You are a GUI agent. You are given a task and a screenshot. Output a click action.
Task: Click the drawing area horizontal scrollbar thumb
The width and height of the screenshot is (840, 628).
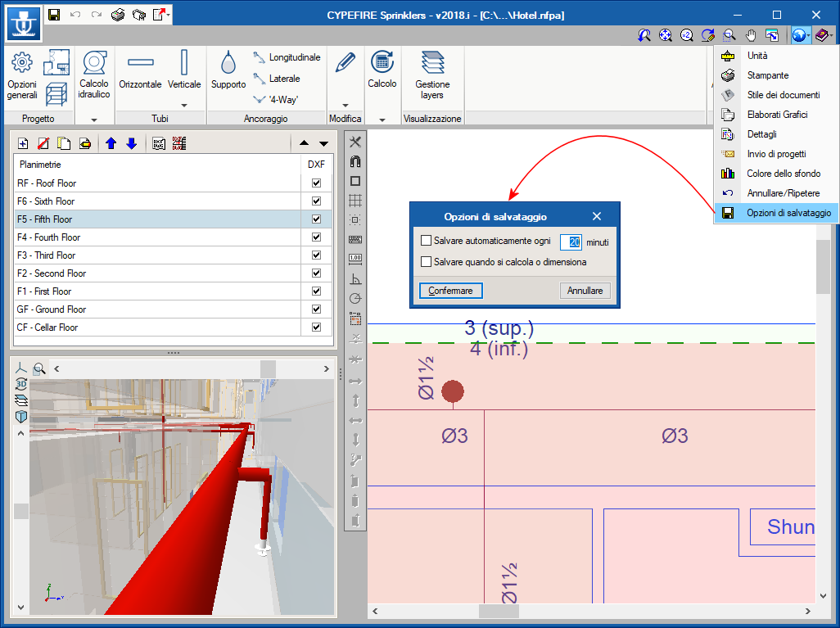point(499,611)
